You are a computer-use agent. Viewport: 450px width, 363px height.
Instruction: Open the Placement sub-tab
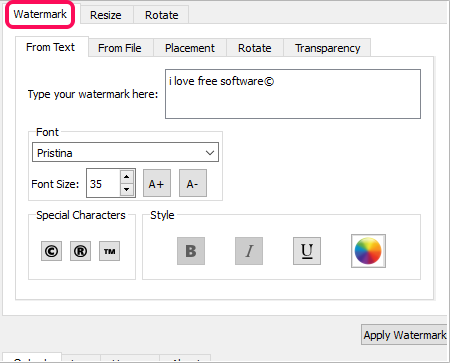[x=190, y=48]
